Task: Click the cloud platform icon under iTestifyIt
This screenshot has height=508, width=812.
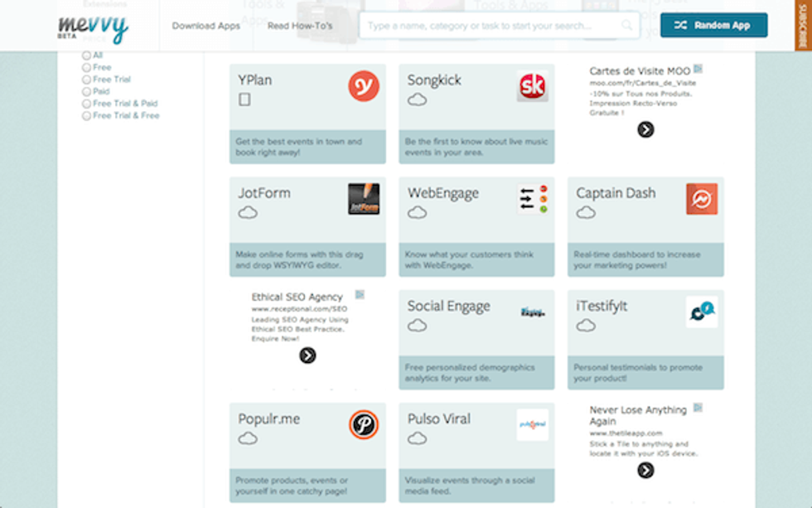Action: pyautogui.click(x=586, y=325)
